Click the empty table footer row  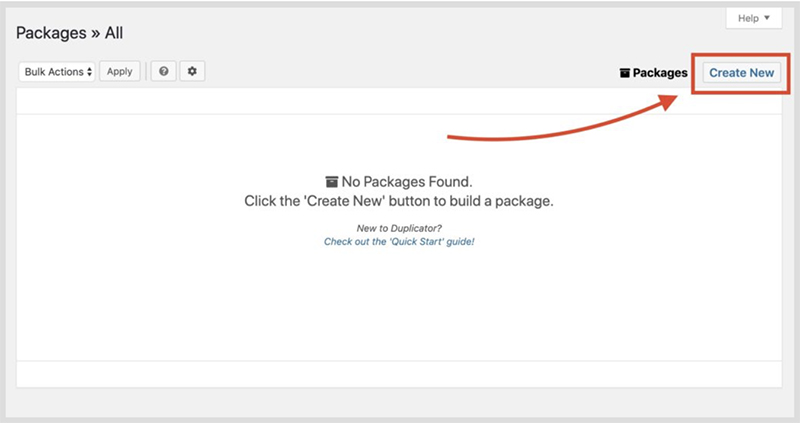pyautogui.click(x=399, y=373)
